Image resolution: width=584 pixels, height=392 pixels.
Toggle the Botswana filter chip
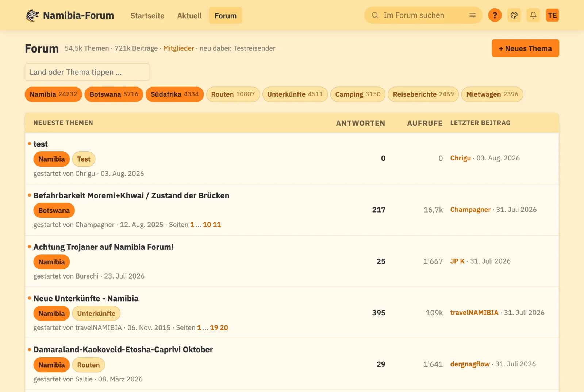(x=114, y=94)
